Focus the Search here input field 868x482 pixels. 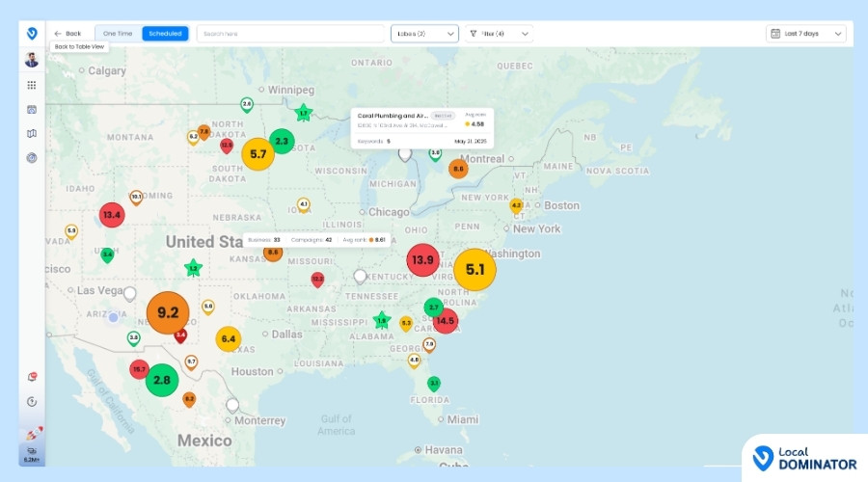(290, 34)
